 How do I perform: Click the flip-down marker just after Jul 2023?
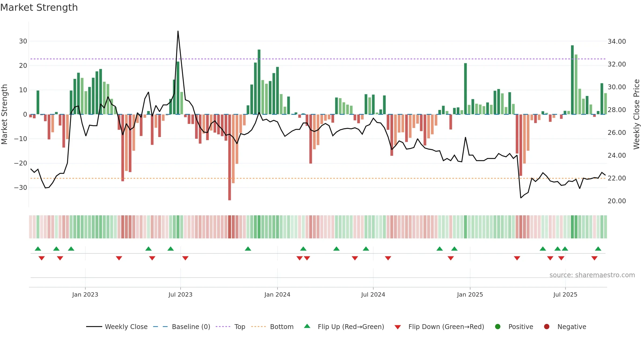185,258
